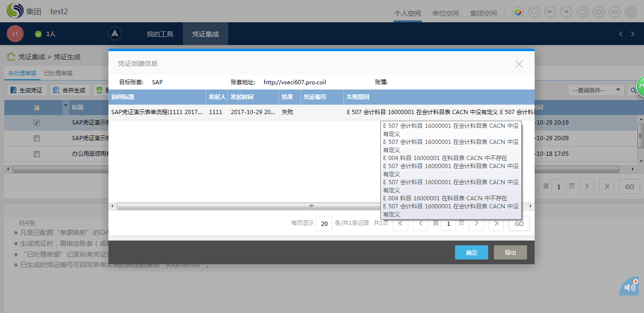644x313 pixels.
Task: Go to last page in background list pager
Action: pos(607,187)
